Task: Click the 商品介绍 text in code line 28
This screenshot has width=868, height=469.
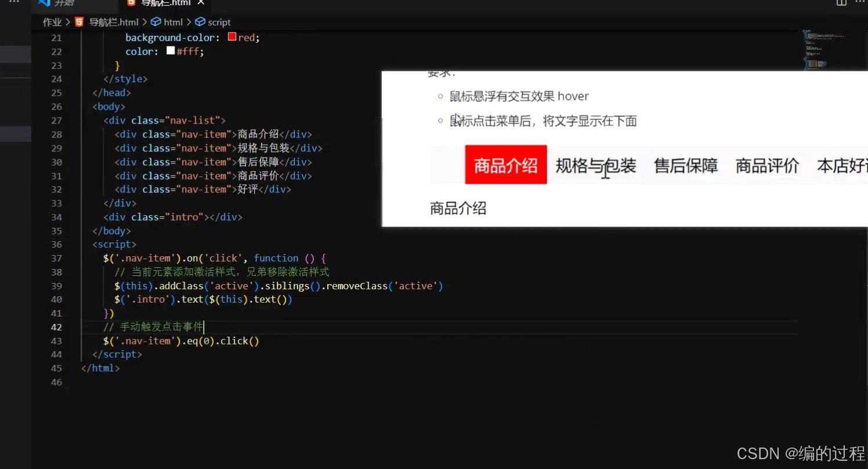Action: [258, 134]
